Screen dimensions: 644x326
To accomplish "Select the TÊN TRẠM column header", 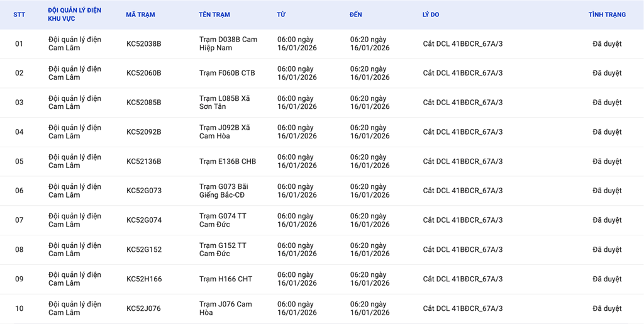I will point(214,14).
